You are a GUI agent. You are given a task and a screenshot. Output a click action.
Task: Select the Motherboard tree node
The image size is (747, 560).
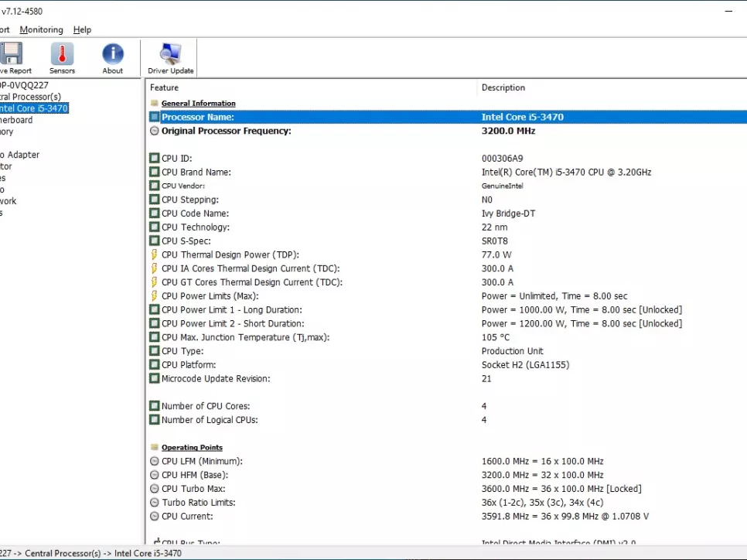[16, 120]
